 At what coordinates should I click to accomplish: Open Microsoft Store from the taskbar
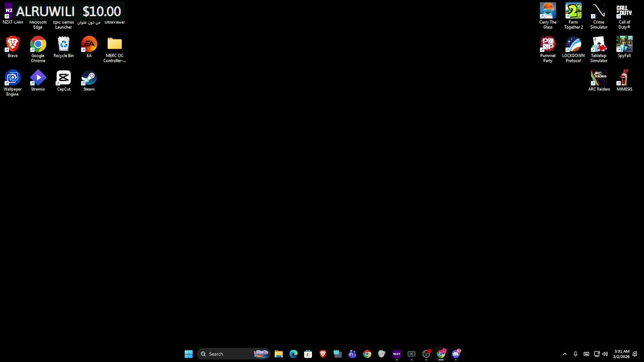[308, 354]
